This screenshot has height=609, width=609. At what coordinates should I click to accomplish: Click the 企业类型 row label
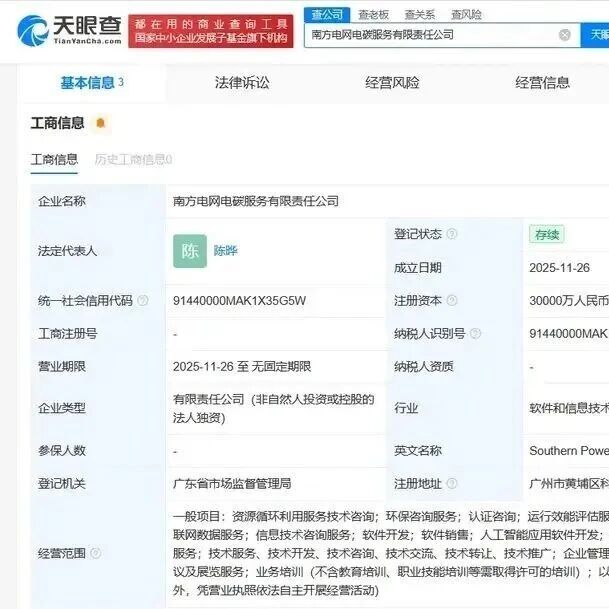coord(62,408)
